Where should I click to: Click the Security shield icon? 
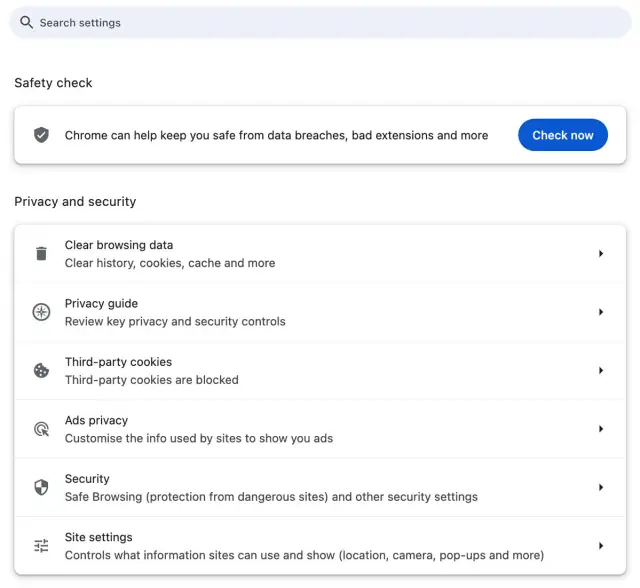(41, 488)
